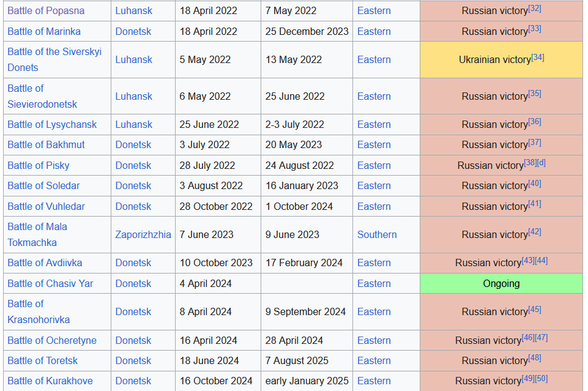
Task: Click Eastern link in Toretsk row
Action: point(374,360)
